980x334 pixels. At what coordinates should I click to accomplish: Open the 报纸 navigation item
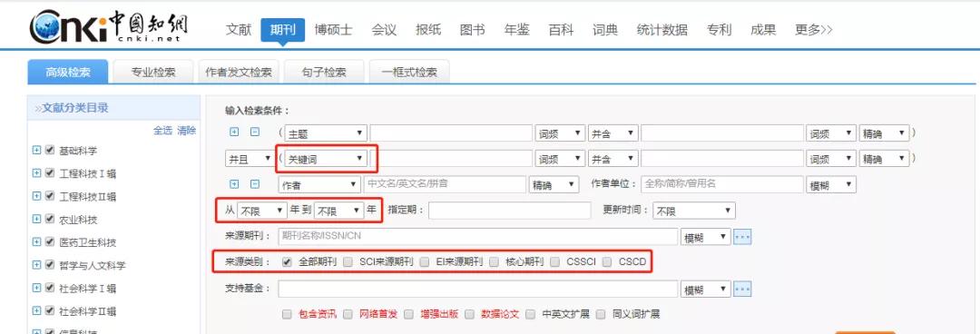(x=428, y=29)
